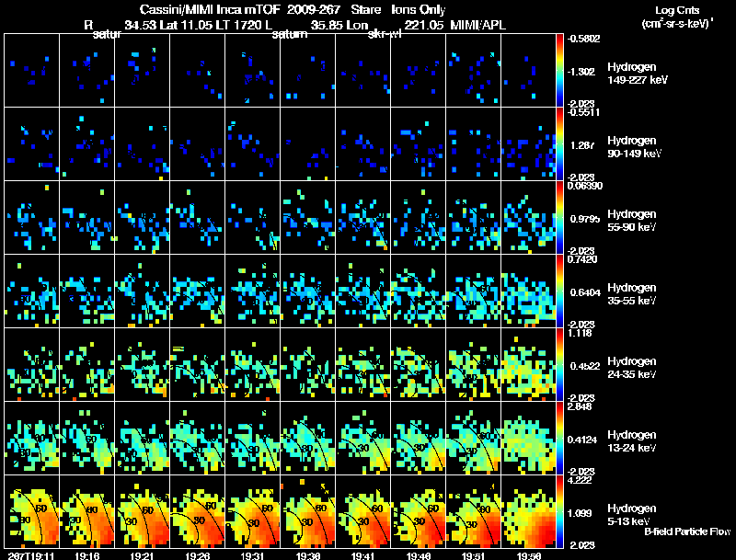The height and width of the screenshot is (560, 736).
Task: Open the Hydrogen 55-90 keV panel at 19:41
Action: pos(362,218)
